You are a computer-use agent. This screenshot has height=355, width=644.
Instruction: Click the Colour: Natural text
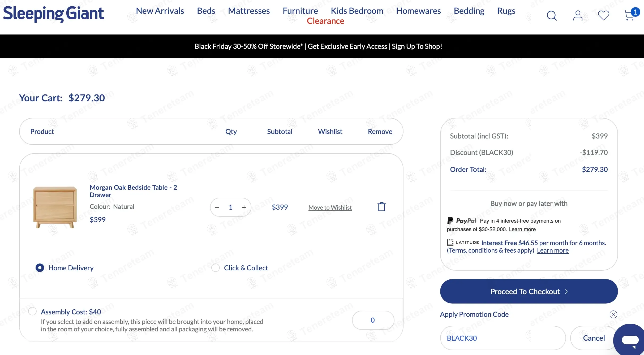[x=112, y=206]
